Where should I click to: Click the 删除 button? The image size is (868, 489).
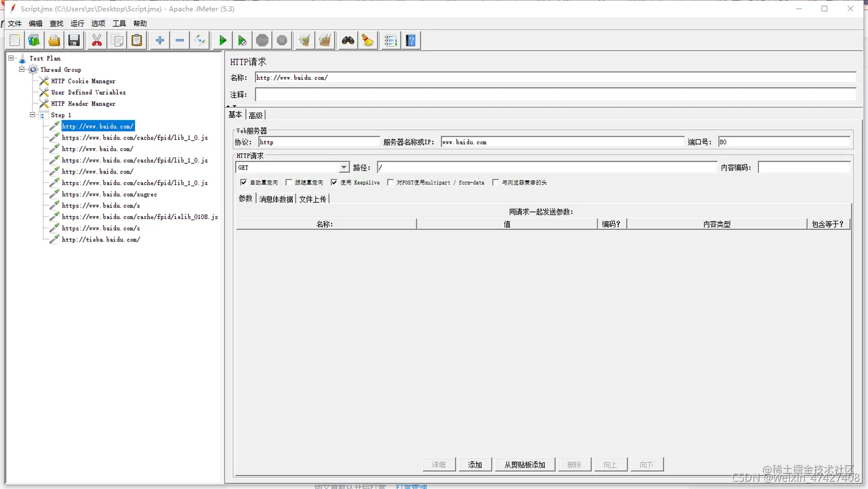point(575,464)
